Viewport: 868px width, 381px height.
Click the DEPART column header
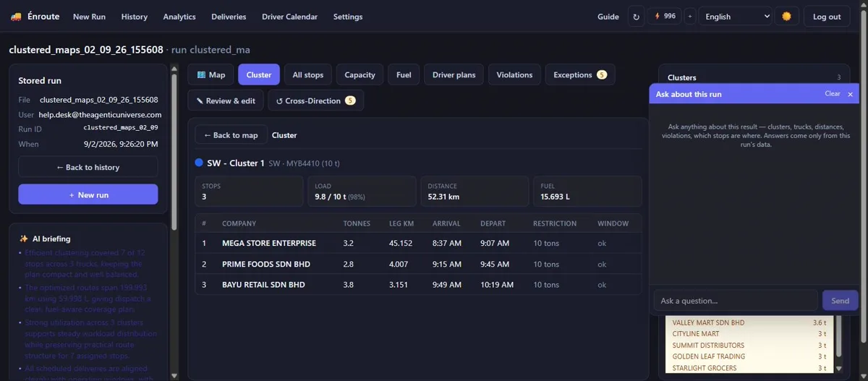point(493,223)
